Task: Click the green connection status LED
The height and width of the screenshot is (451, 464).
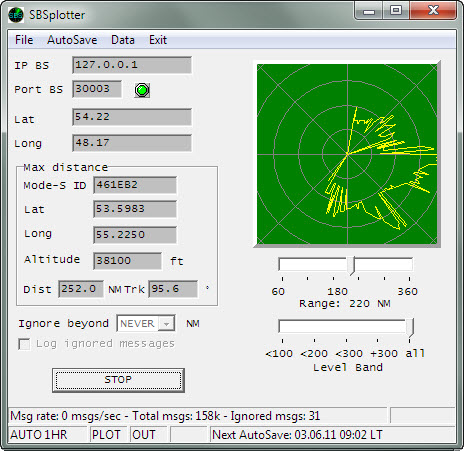Action: [142, 90]
